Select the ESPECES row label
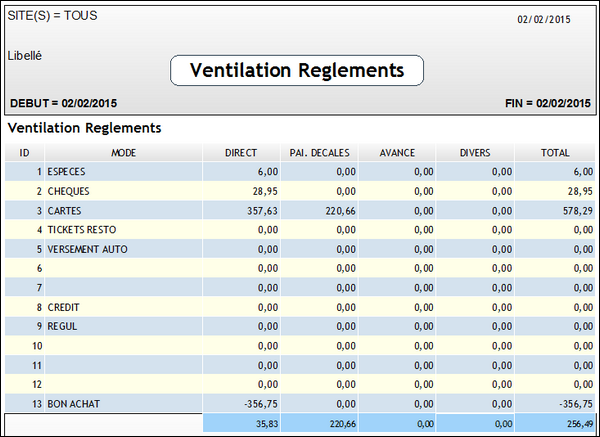Screen dimensions: 600x437 click(x=69, y=171)
